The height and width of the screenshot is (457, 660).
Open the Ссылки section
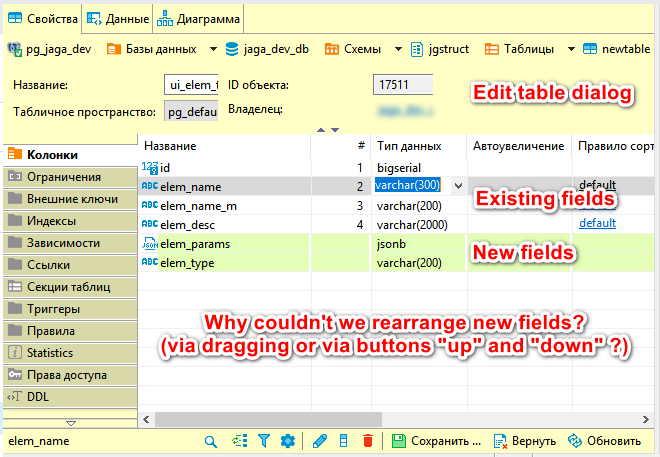coord(70,265)
